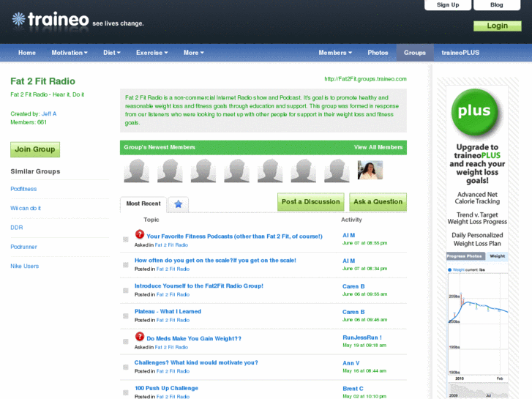Open RunJessRun ! profile link
The image size is (532, 399).
[x=362, y=338]
